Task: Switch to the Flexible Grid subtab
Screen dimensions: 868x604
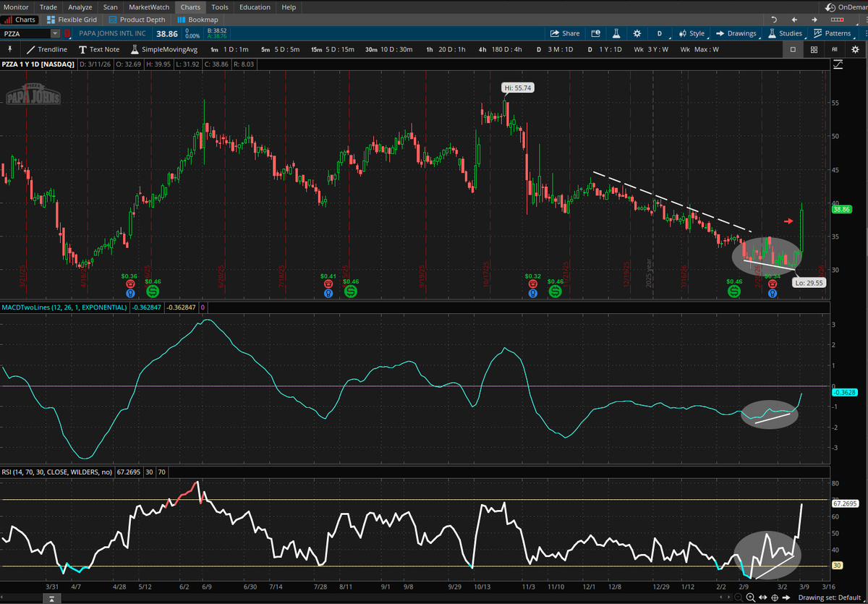Action: tap(71, 20)
